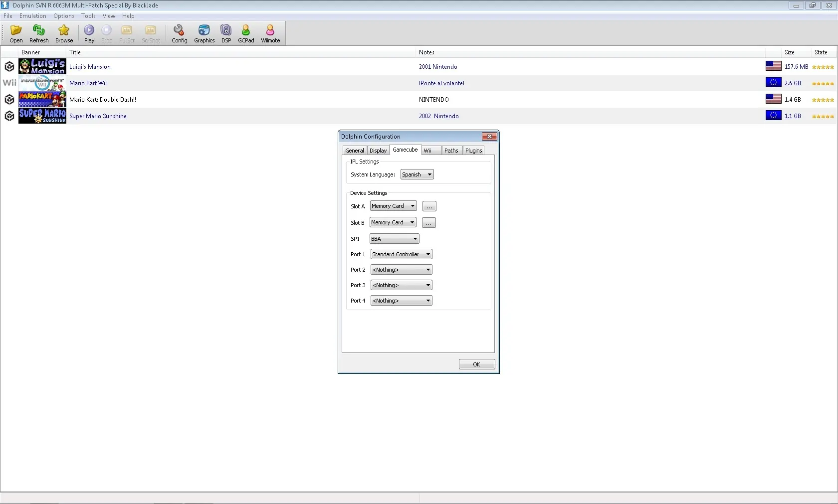Open the Tools menu
838x504 pixels.
[88, 16]
